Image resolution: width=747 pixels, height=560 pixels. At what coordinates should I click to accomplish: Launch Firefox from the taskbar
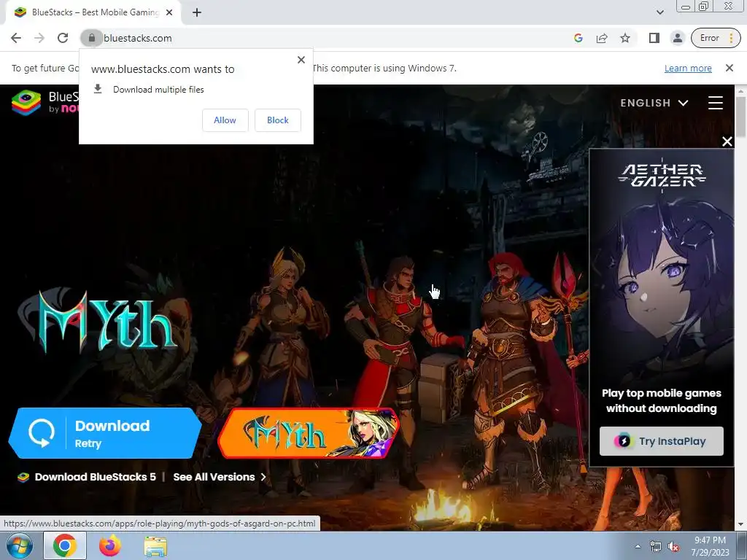110,545
